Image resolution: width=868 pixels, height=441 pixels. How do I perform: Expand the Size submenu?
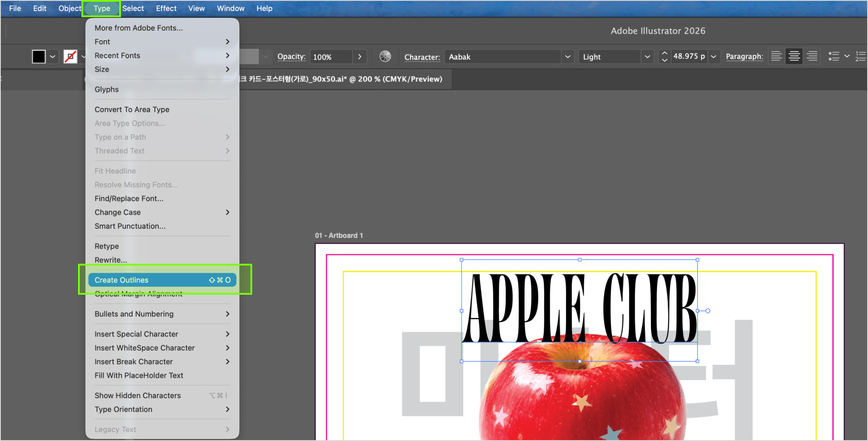point(162,69)
